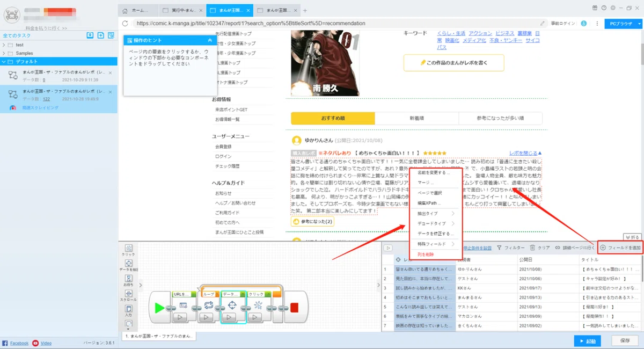Viewport: 644px width, 349px height.
Task: Click the pencil edit icon in address bar
Action: [543, 24]
